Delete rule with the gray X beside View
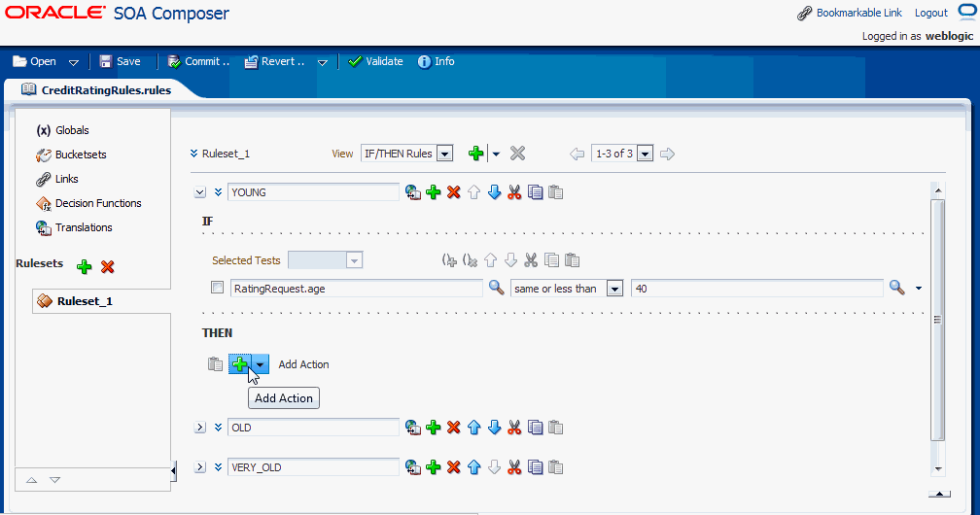The width and height of the screenshot is (980, 515). pyautogui.click(x=517, y=154)
